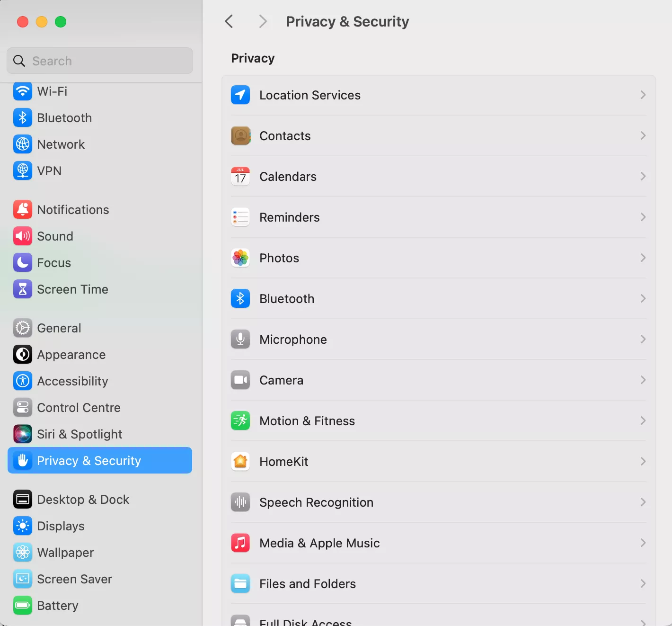Open Wi-Fi settings in sidebar
Screen dimensions: 672x626
click(x=52, y=91)
